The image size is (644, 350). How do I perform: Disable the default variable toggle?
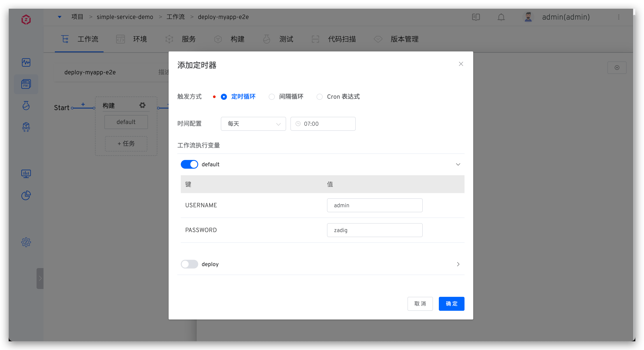[x=189, y=164]
